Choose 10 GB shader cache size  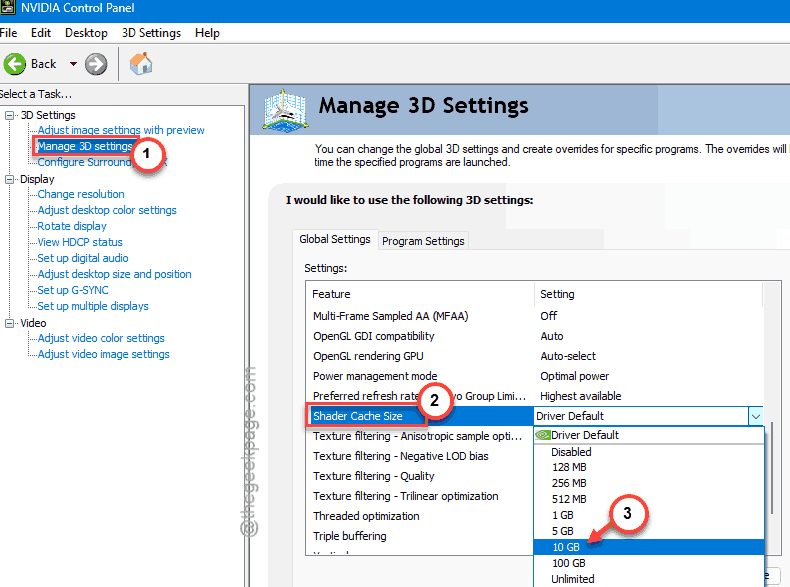(649, 547)
